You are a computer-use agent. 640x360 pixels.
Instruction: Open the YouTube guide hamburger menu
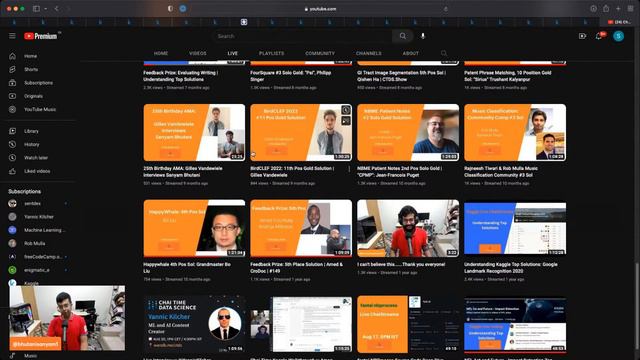[12, 36]
